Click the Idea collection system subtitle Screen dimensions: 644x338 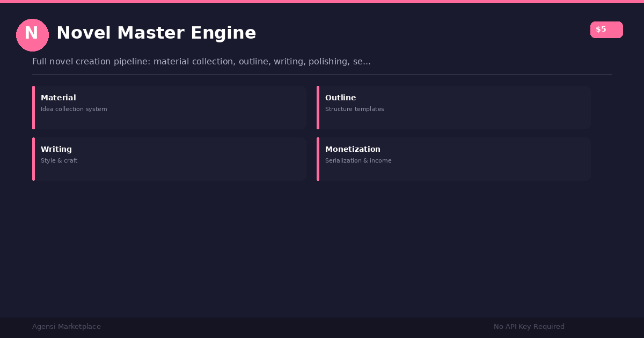(x=74, y=109)
